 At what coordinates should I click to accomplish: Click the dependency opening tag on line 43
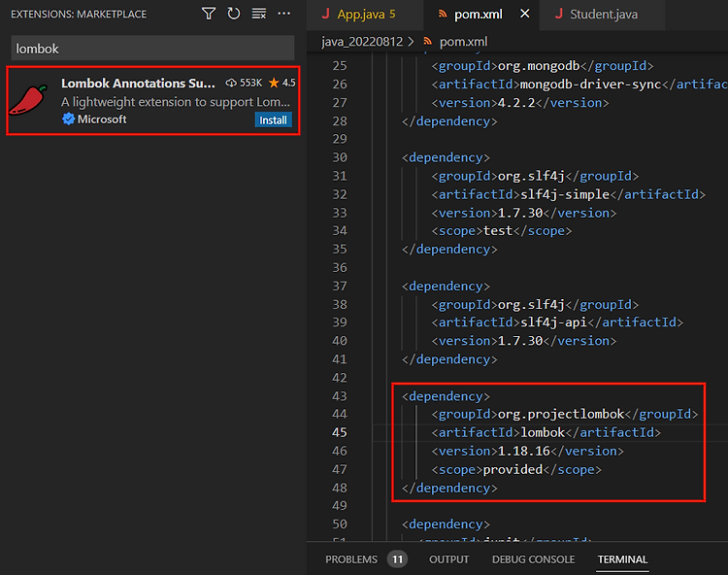pos(446,396)
